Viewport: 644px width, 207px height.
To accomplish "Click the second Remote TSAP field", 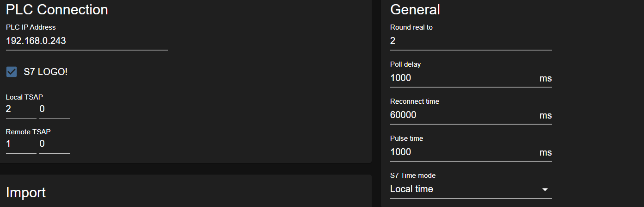I will (x=55, y=144).
